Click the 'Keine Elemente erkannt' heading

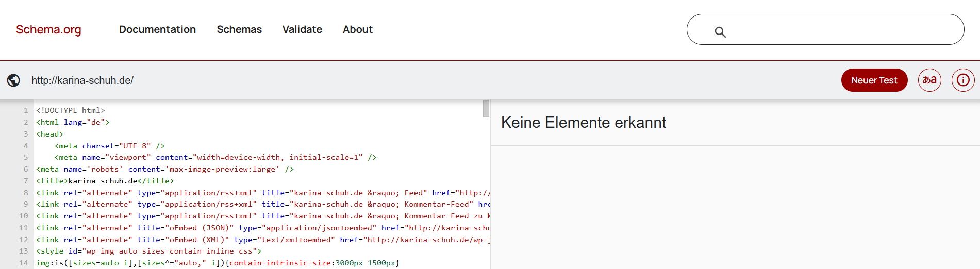click(x=584, y=123)
